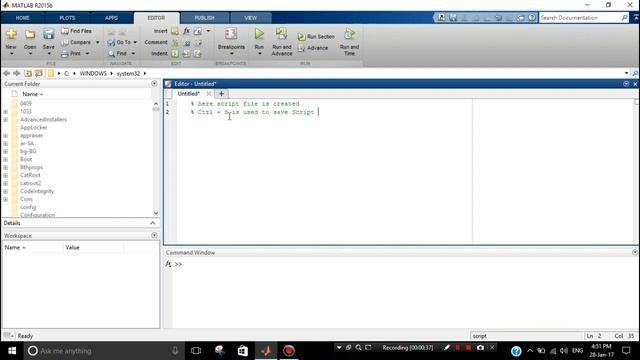Click the Decrease Indent icon
This screenshot has width=640, height=360.
pyautogui.click(x=198, y=53)
